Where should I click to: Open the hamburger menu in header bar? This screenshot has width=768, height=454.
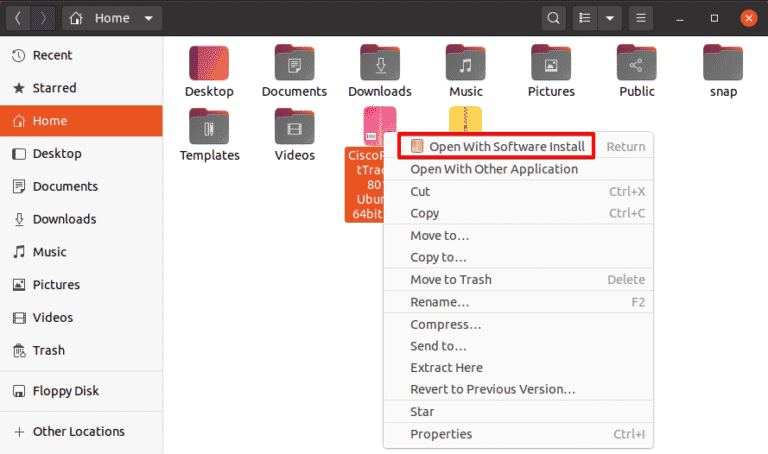[x=642, y=18]
